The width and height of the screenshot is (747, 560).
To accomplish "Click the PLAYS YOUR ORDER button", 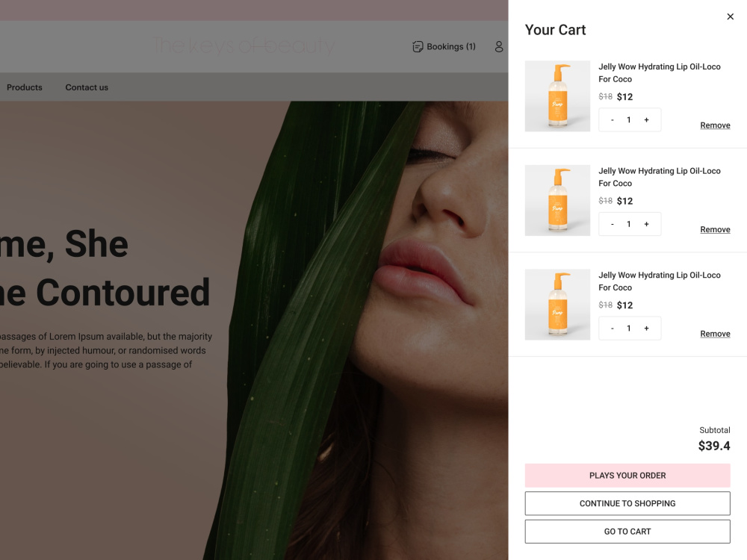I will [627, 476].
